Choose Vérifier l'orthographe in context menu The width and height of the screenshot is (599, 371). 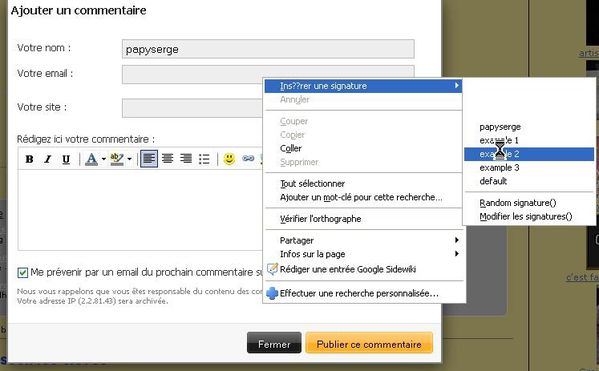(x=363, y=219)
